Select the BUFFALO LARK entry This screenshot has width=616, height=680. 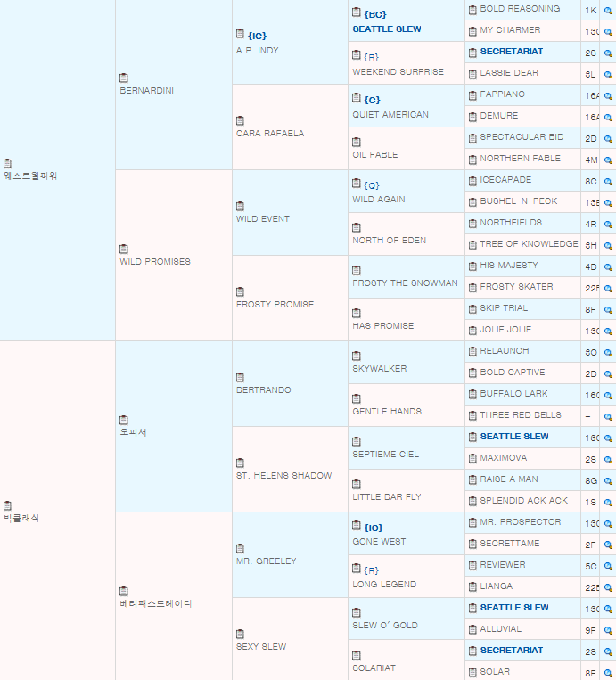pos(513,393)
